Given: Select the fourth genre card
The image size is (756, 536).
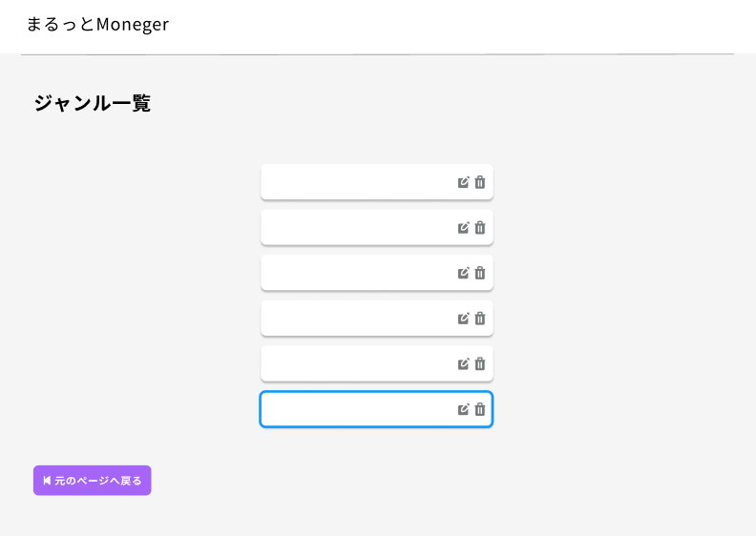Looking at the screenshot, I should pyautogui.click(x=376, y=319).
